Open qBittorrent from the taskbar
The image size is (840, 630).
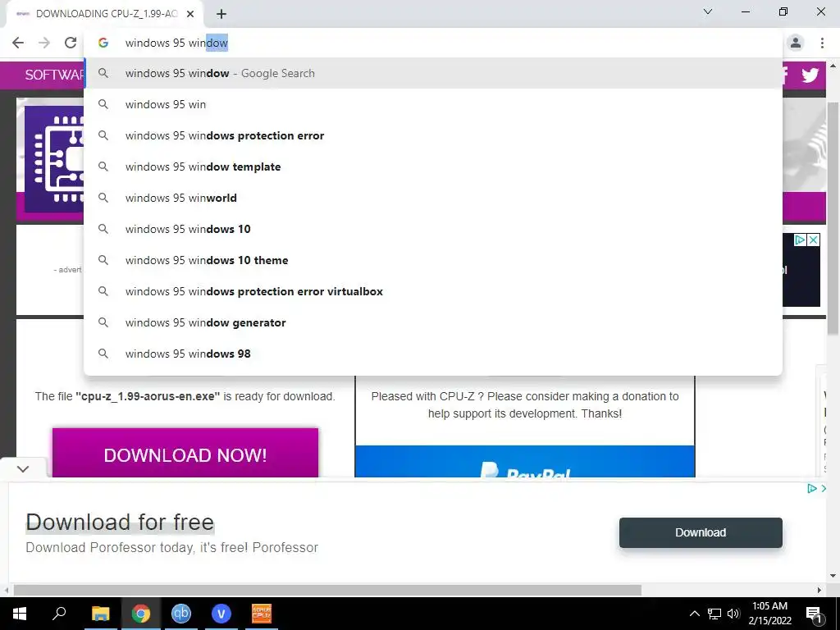point(181,614)
